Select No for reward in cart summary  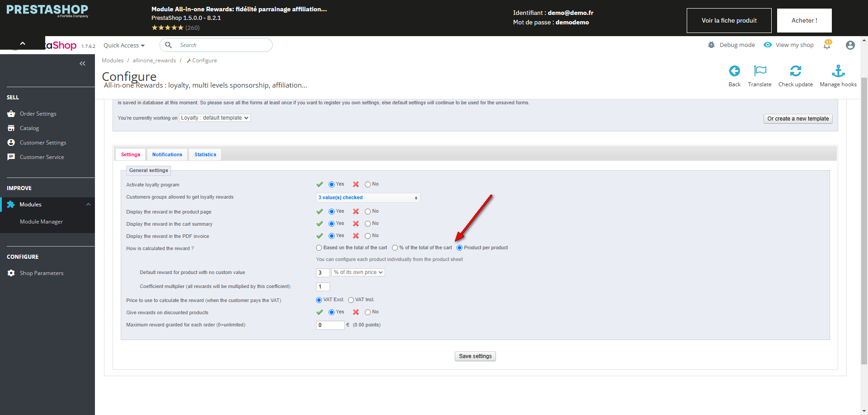(368, 224)
